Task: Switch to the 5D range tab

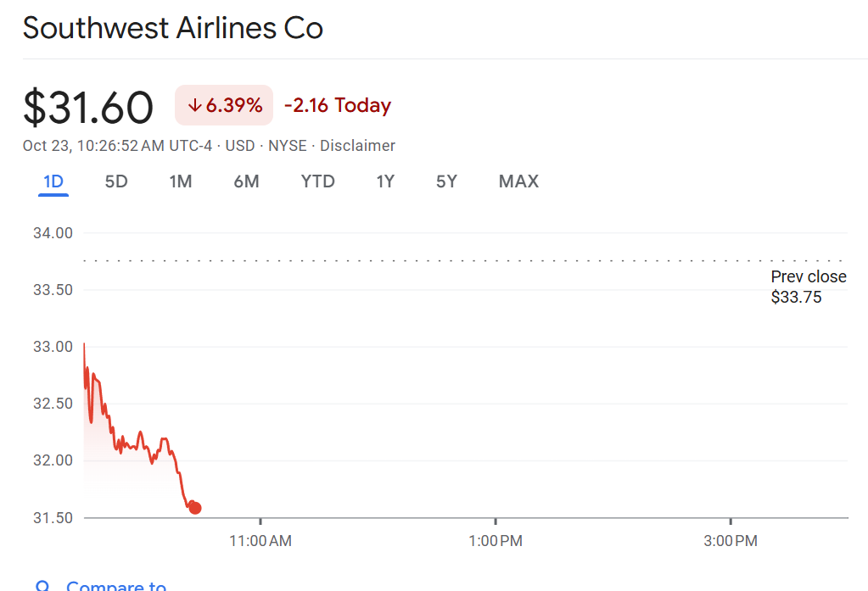Action: (116, 181)
